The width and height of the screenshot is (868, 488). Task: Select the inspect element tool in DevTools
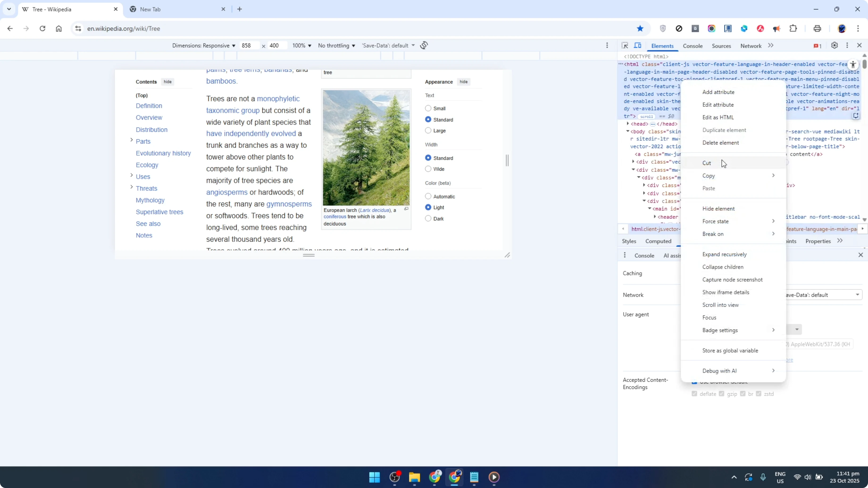pos(625,45)
